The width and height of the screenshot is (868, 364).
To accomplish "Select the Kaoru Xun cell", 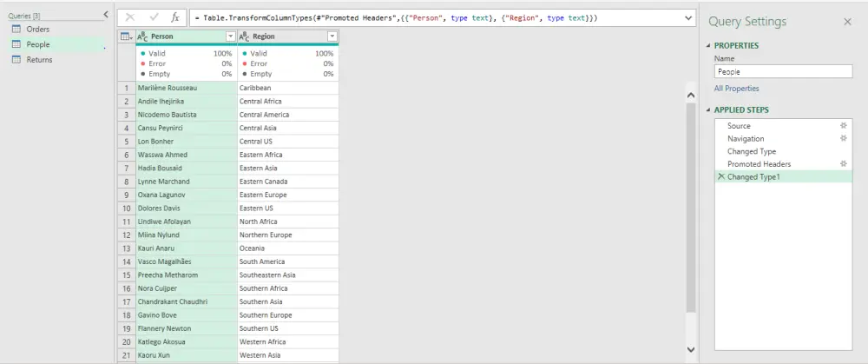I will (187, 355).
